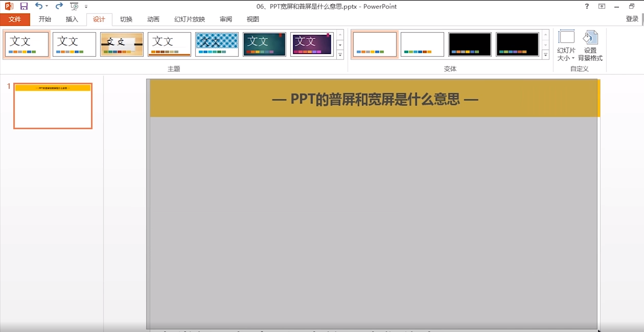The width and height of the screenshot is (644, 332).
Task: Apply the blue diamond pattern theme
Action: 217,44
